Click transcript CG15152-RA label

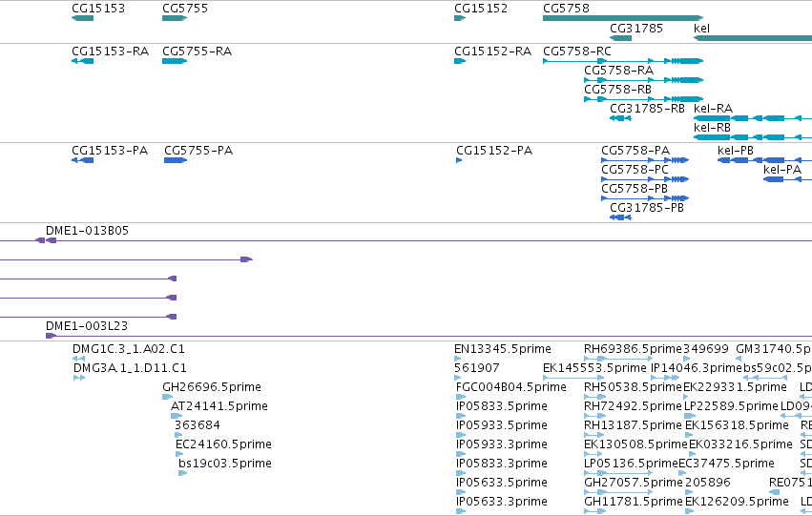pos(492,52)
